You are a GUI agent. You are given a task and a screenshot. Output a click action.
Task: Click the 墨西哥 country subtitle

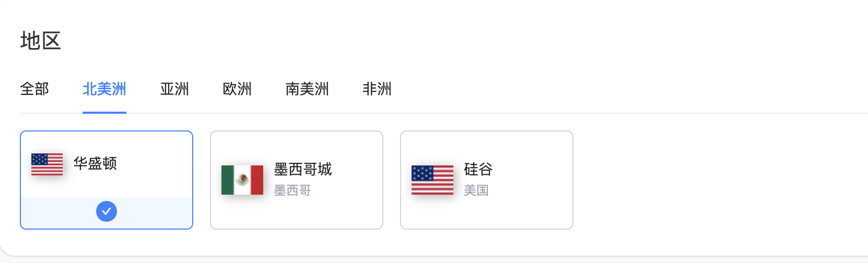pyautogui.click(x=292, y=190)
